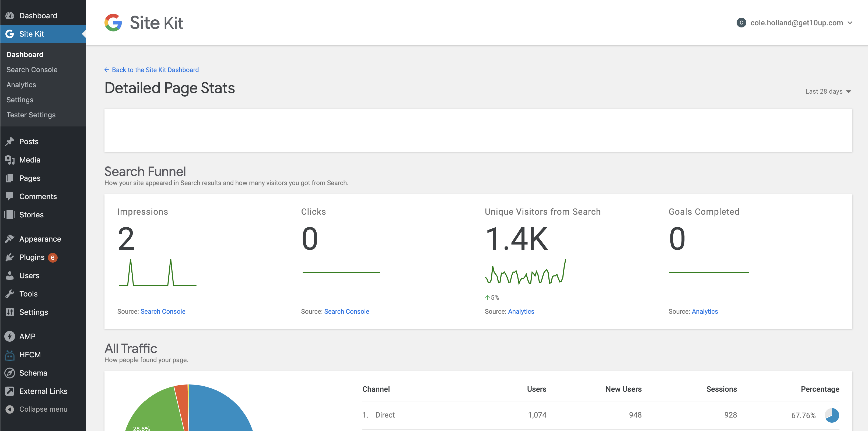Click the 5% increase indicator
Screen dimensions: 868x431
492,297
